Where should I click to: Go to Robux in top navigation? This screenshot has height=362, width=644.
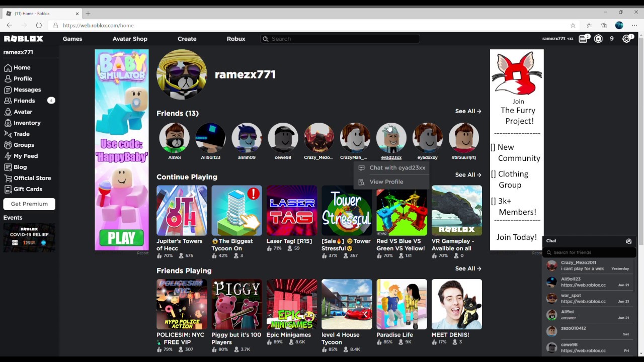click(236, 39)
